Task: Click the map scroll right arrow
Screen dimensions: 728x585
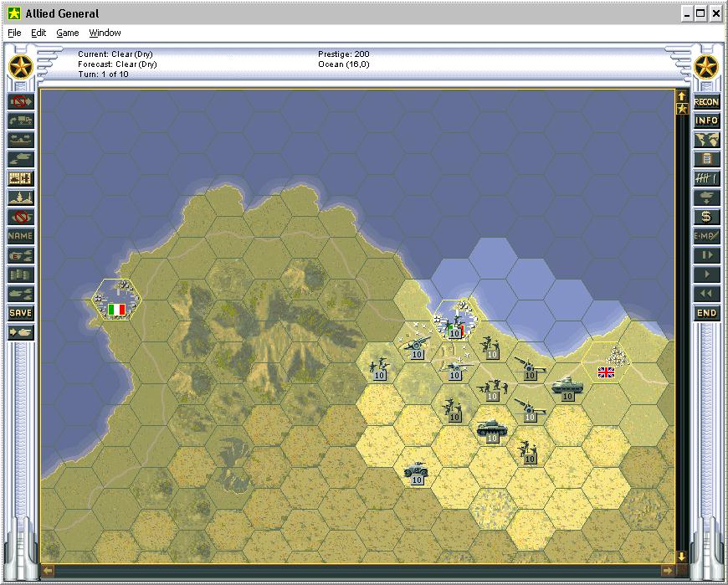Action: (x=667, y=571)
